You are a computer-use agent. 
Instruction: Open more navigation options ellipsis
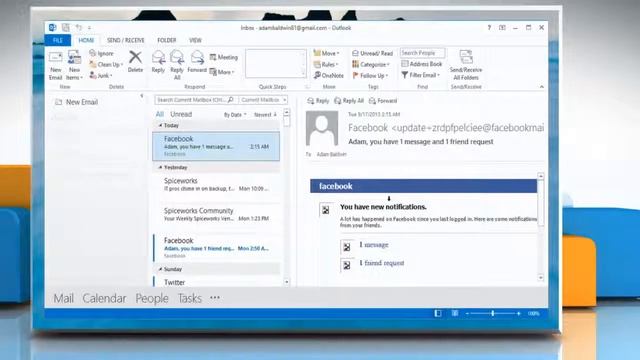(215, 298)
